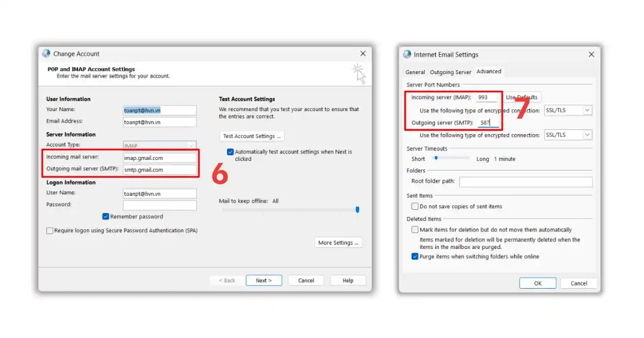The width and height of the screenshot is (644, 338).
Task: Click the 'POP and IMAP Account Settings' heading
Action: [91, 69]
